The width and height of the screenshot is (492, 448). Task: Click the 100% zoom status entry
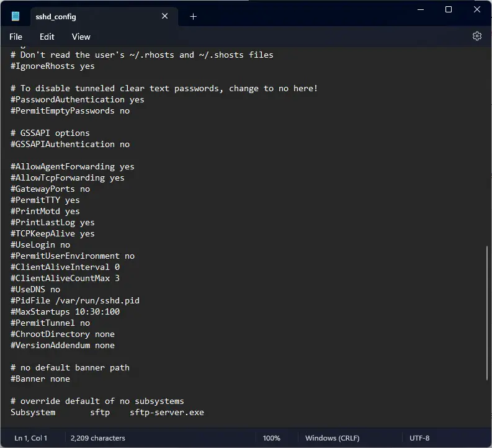271,438
